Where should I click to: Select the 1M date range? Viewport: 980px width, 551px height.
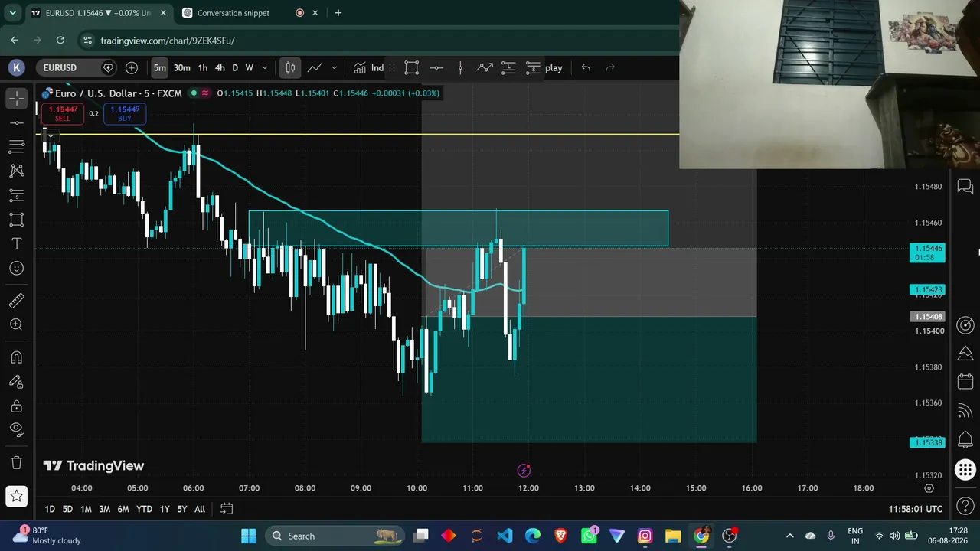pos(86,509)
